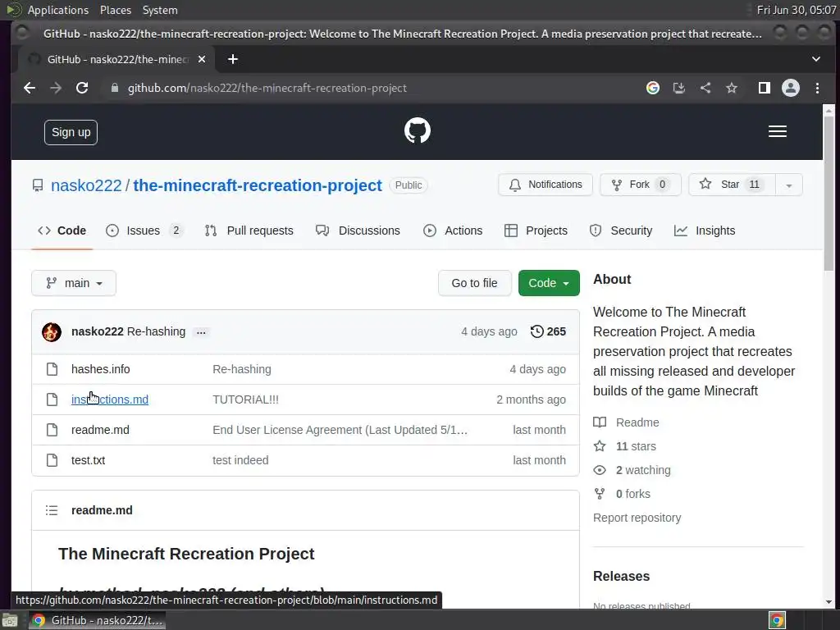The height and width of the screenshot is (630, 840).
Task: Open the Releases heading link
Action: click(x=622, y=577)
